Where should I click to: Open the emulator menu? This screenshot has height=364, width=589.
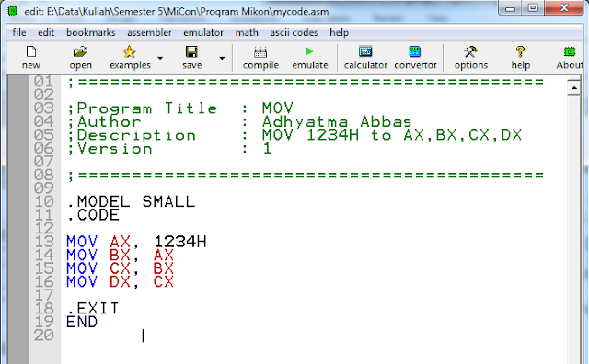tap(203, 33)
